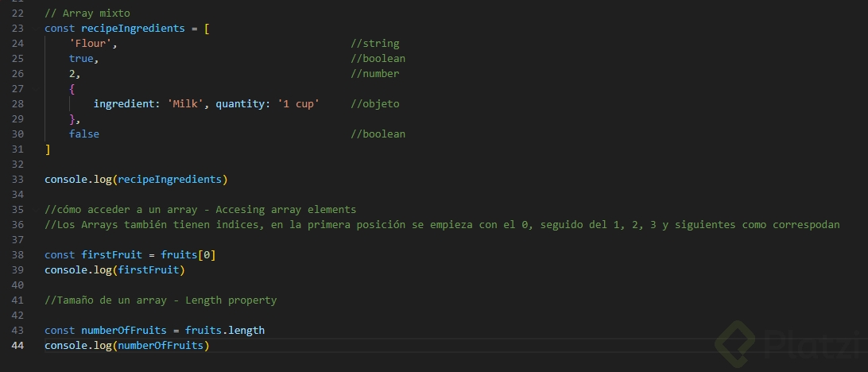Click the closing yellow bracket on line 31

click(48, 149)
